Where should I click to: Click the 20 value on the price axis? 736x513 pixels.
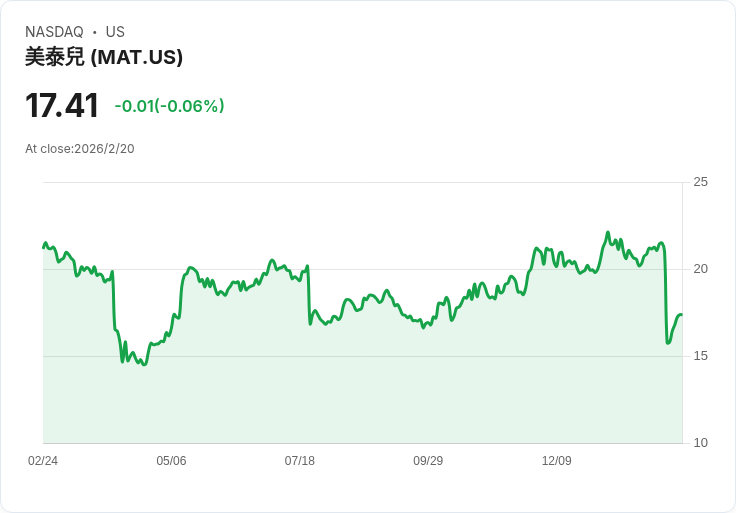[700, 269]
